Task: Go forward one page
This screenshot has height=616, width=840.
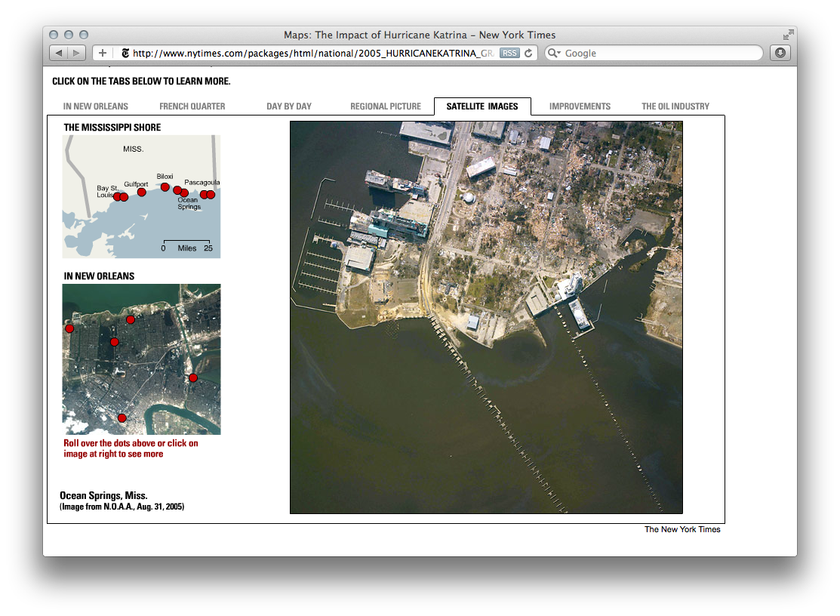Action: coord(75,53)
